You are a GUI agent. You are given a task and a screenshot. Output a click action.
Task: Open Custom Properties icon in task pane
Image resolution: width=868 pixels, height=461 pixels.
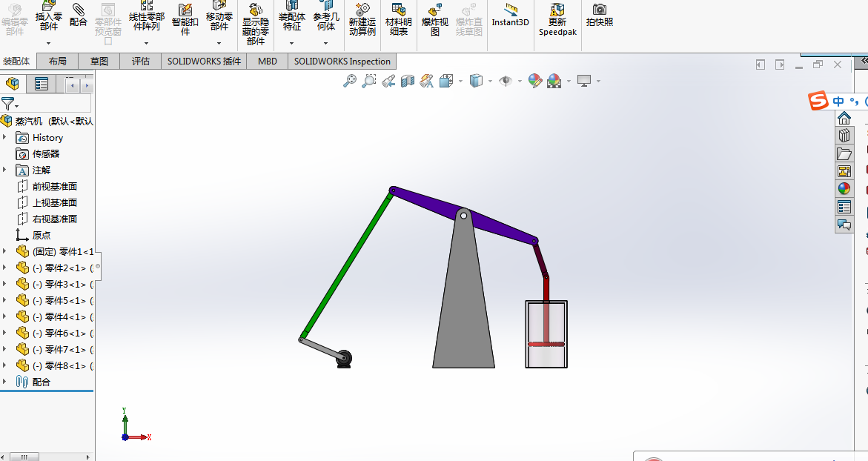844,207
